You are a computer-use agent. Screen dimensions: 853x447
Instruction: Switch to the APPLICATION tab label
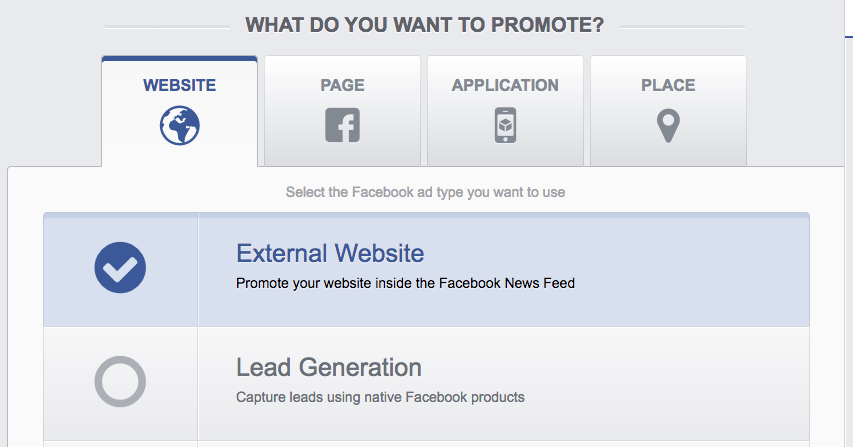[x=505, y=85]
